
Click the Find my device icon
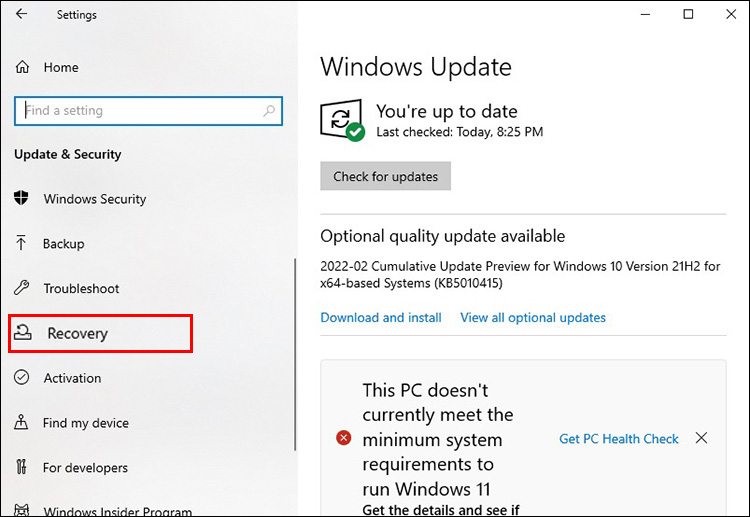[x=21, y=422]
